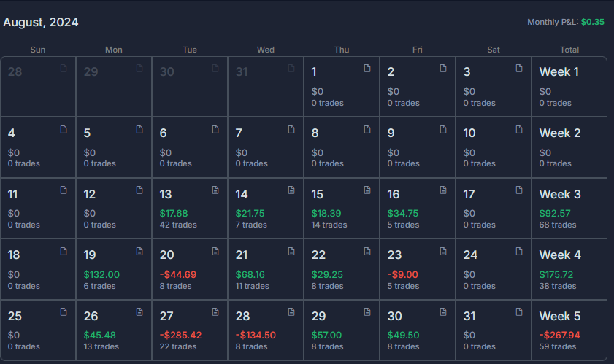This screenshot has width=614, height=364.
Task: Open the note icon on August 8
Action: 367,130
